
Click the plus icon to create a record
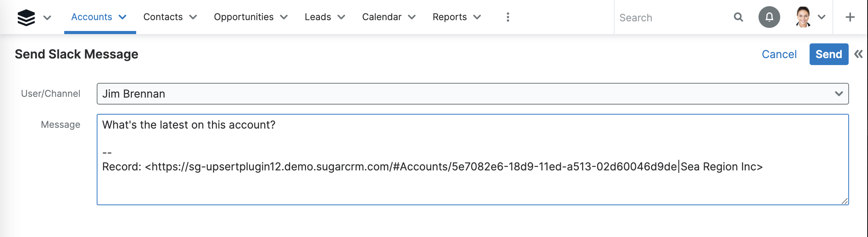849,17
